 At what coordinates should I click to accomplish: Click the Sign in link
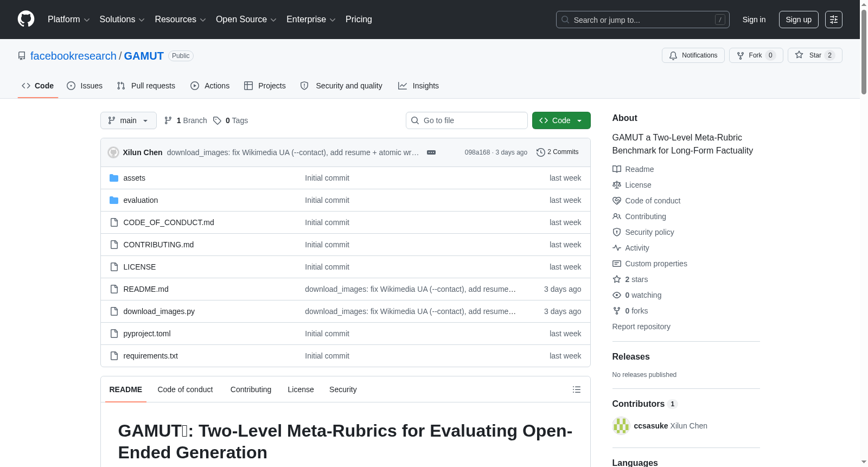754,20
